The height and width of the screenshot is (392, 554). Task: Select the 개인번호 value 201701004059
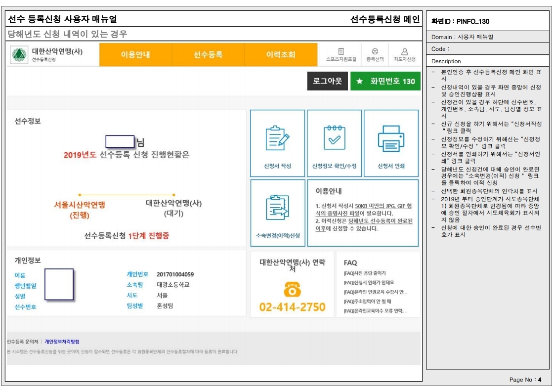point(175,275)
